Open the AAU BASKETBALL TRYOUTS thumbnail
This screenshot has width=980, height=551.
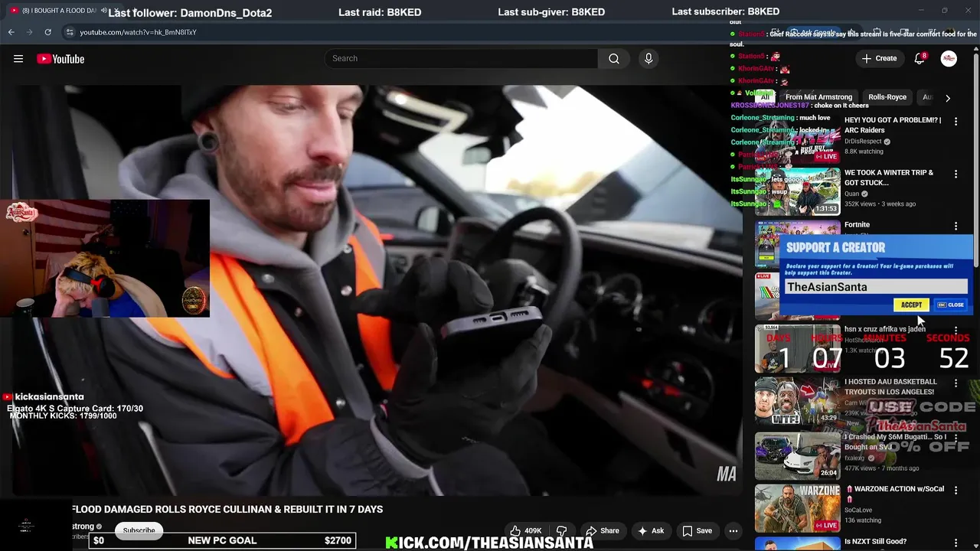click(798, 400)
